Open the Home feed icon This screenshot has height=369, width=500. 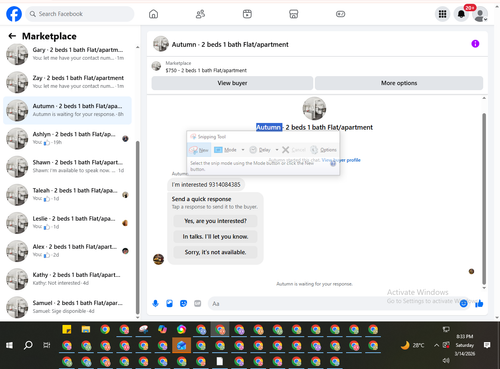[x=153, y=14]
